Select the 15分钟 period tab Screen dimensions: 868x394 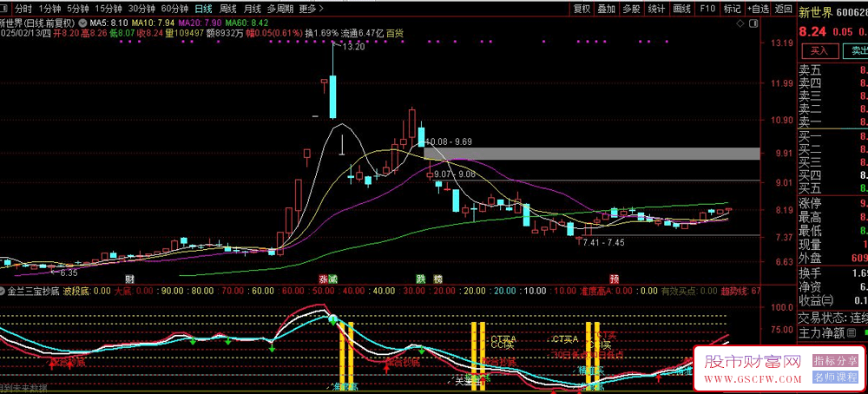tap(108, 9)
